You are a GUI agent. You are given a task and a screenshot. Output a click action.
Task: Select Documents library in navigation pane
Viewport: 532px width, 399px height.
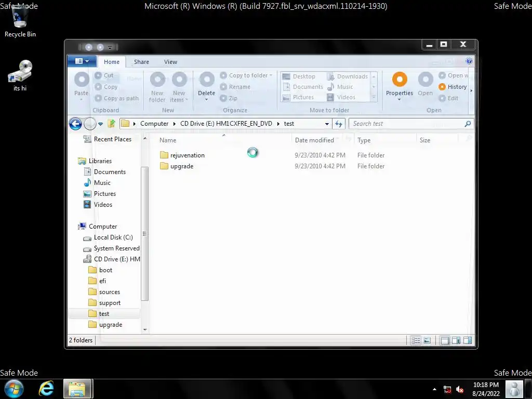104,172
